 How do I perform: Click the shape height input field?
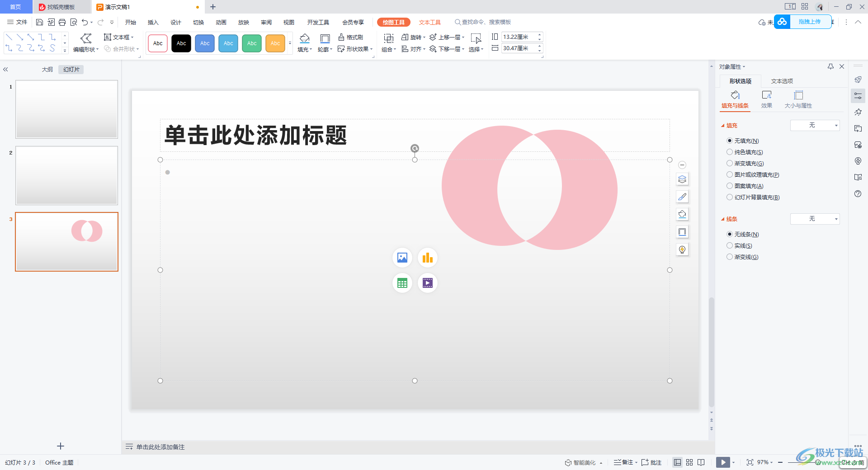click(519, 37)
